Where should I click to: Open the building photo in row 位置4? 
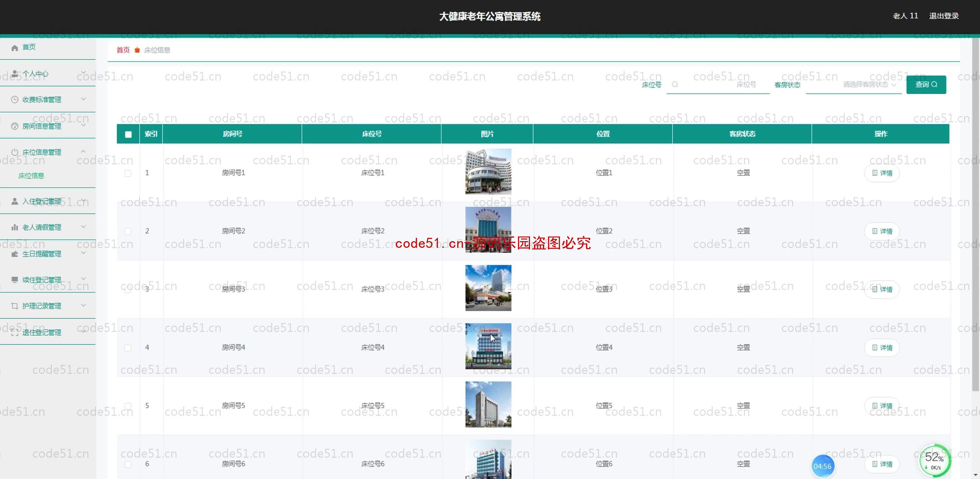pos(488,346)
